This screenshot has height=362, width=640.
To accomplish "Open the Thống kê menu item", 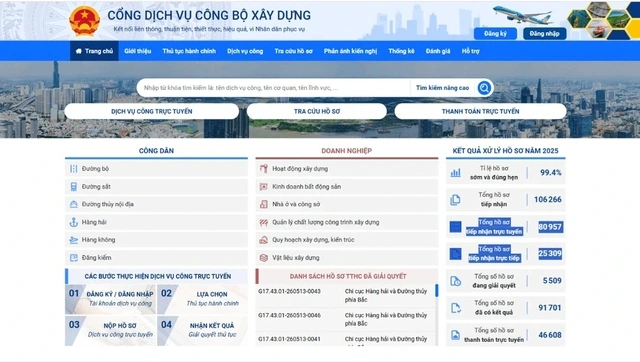I will pos(401,51).
